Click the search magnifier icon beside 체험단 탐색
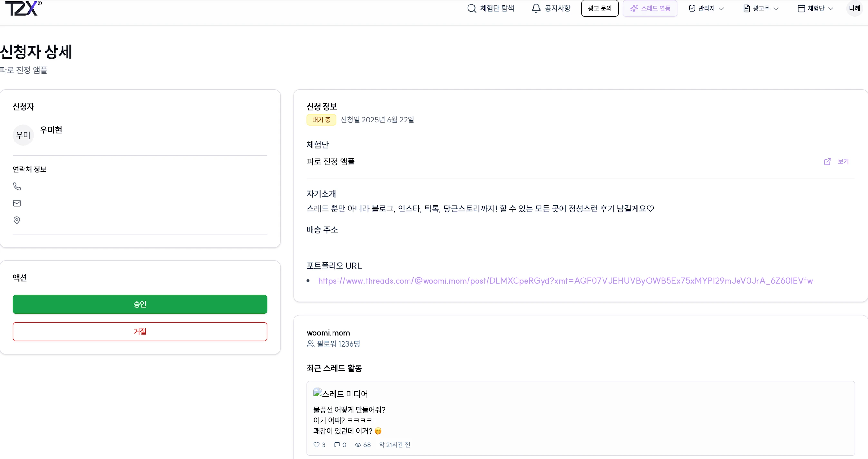Screen dimensions: 868x459 (x=471, y=8)
